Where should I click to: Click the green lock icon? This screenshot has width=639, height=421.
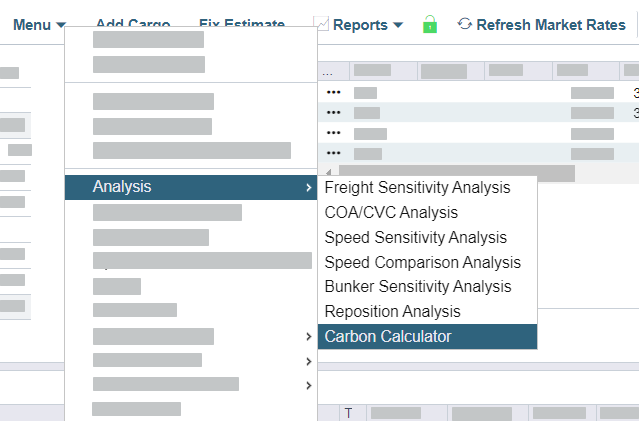point(430,25)
